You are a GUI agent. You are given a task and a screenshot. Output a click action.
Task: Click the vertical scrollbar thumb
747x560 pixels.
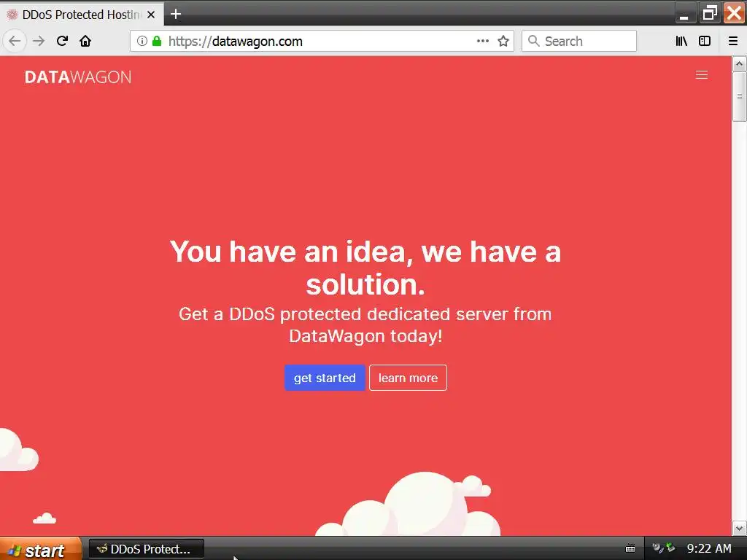[x=739, y=97]
